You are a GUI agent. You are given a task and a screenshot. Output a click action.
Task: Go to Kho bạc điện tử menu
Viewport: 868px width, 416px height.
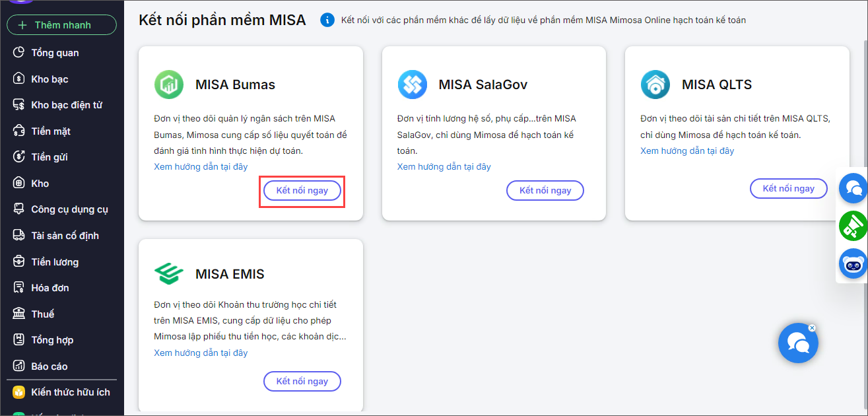pos(66,105)
